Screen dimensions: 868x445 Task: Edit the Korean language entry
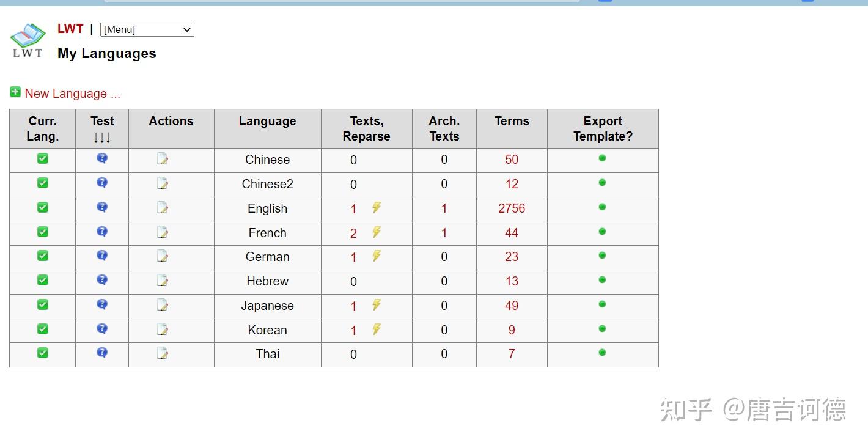point(163,329)
